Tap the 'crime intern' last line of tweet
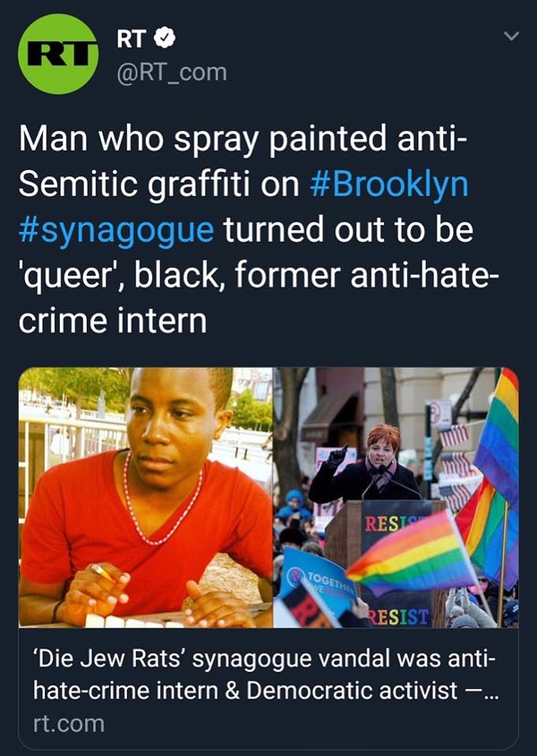This screenshot has height=756, width=537. pos(113,321)
